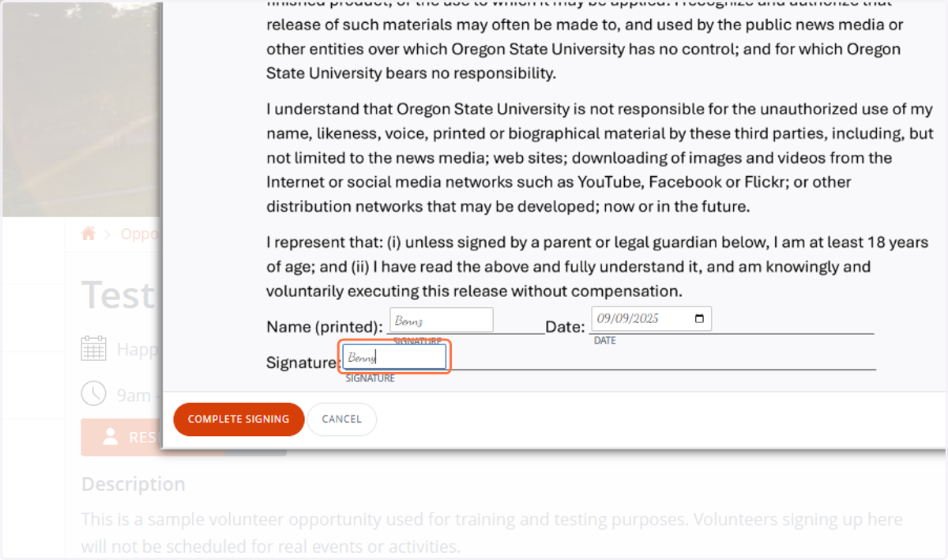Click the small DATE caption under date field
This screenshot has width=948, height=560.
(605, 340)
